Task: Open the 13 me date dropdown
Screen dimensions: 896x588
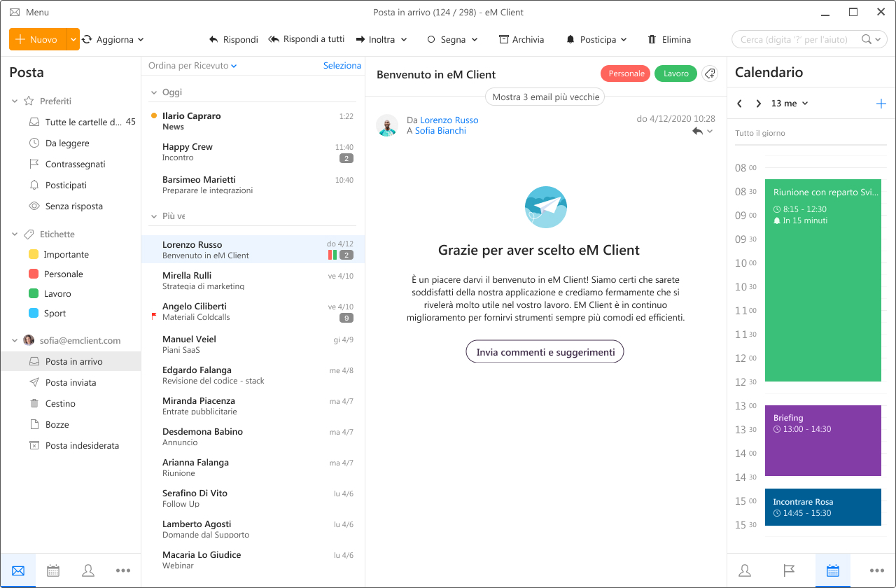Action: pos(790,104)
